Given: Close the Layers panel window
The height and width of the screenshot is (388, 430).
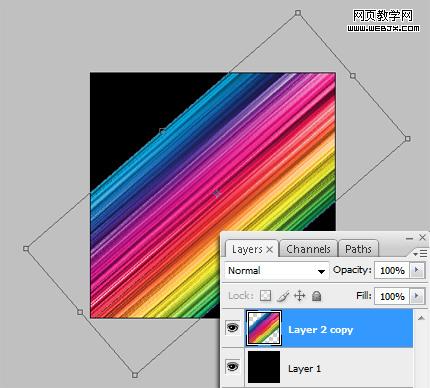Looking at the screenshot, I should tap(422, 237).
